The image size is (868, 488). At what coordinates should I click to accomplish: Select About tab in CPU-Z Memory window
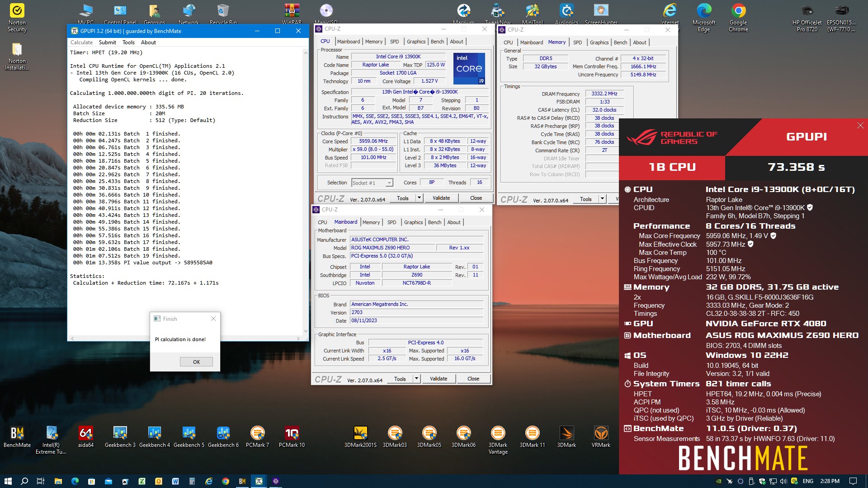pos(640,42)
